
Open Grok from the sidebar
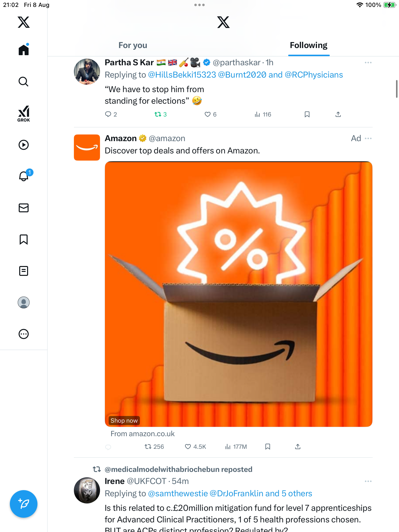(x=24, y=114)
